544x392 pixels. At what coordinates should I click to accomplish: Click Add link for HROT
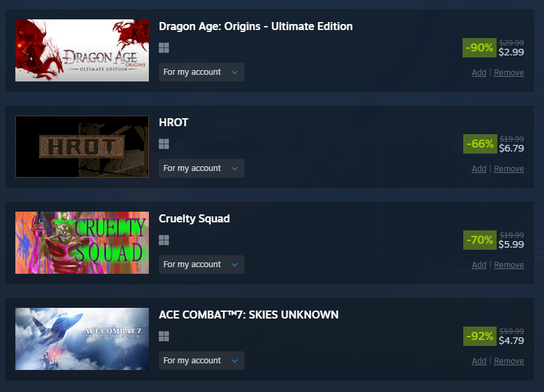[479, 169]
